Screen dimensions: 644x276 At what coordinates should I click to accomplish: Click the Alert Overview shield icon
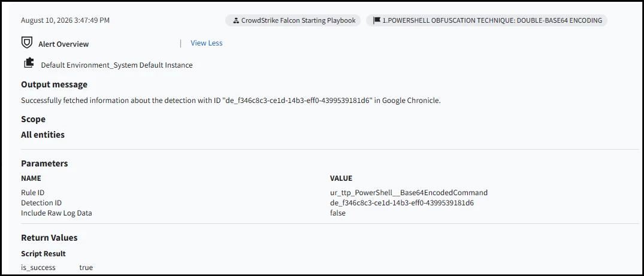[x=27, y=43]
